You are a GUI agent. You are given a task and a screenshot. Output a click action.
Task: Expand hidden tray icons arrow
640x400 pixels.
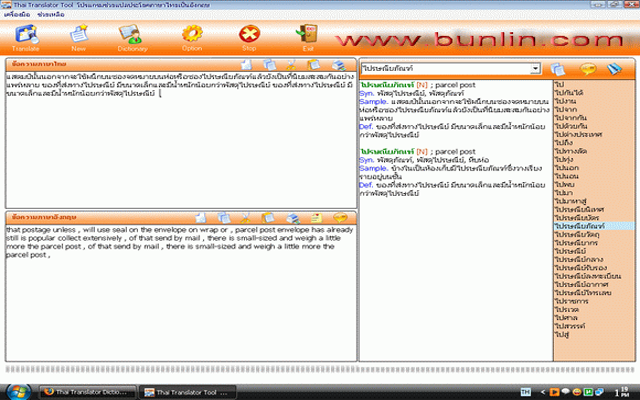(542, 392)
